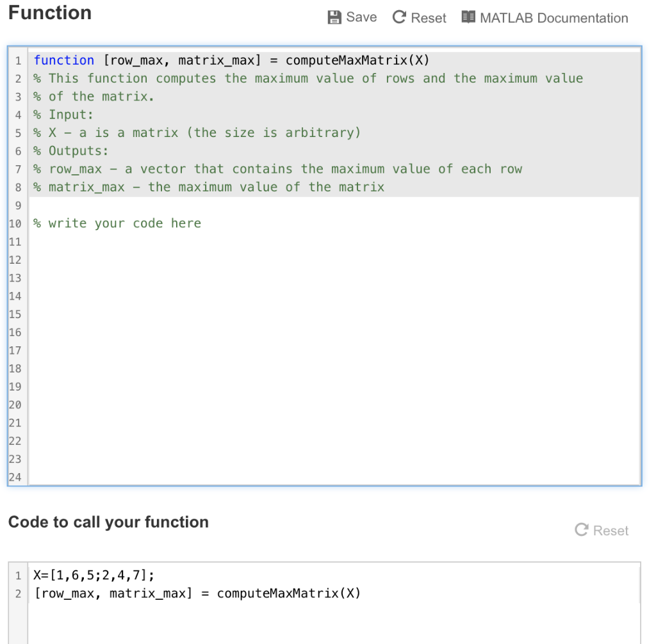Viewport: 656px width, 644px height.
Task: Click the Reset label in call-code section
Action: pos(611,531)
